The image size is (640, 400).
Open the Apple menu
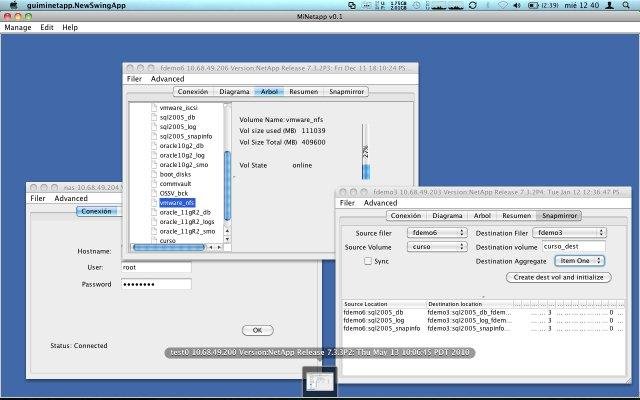(x=14, y=5)
